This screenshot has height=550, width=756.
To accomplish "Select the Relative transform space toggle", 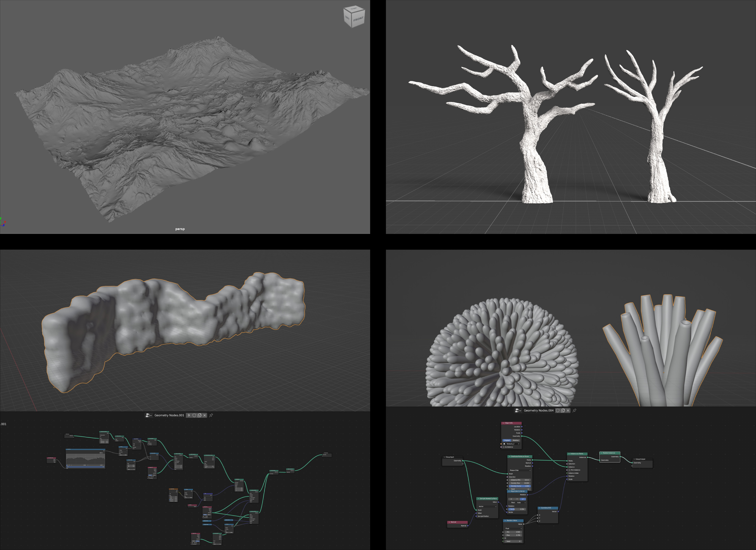I will [516, 440].
